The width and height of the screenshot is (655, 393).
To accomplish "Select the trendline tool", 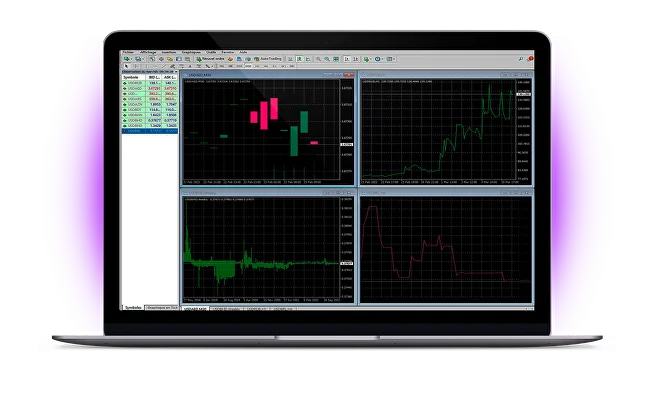I will coord(164,66).
